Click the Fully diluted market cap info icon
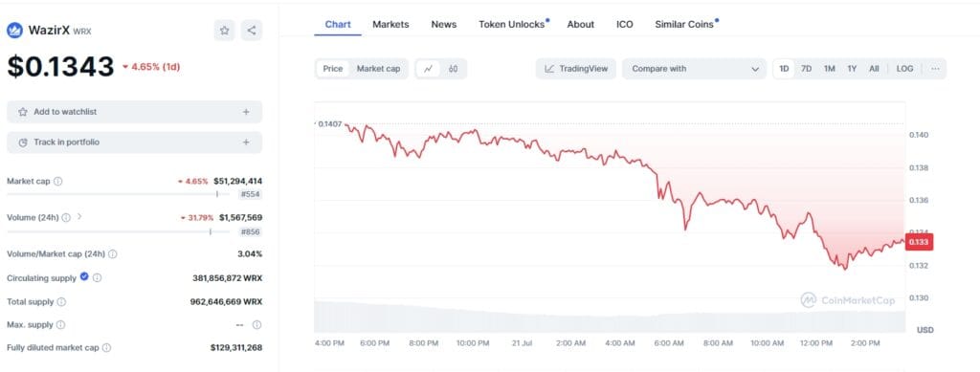 [x=107, y=348]
